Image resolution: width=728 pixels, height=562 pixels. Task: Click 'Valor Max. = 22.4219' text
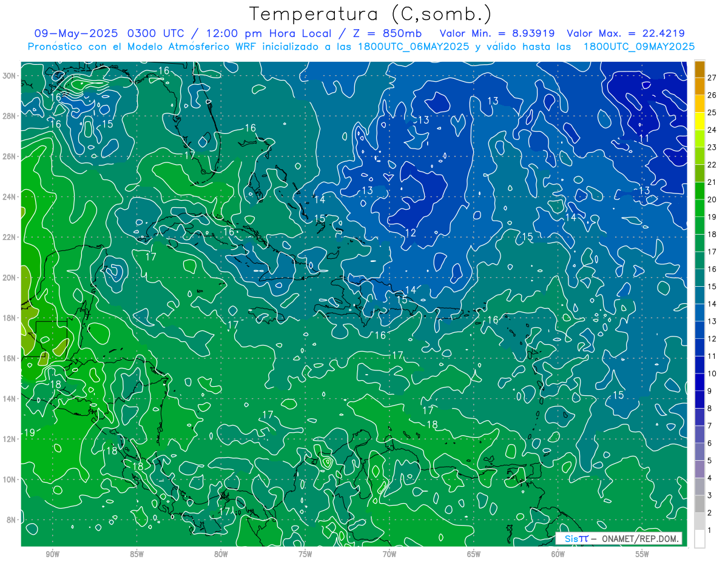626,33
